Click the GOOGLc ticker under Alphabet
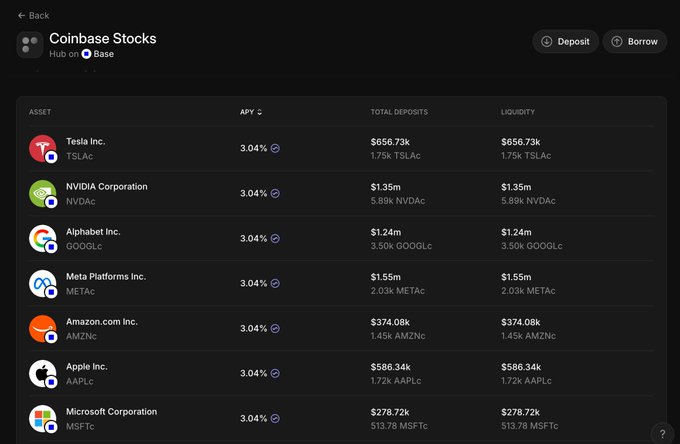The height and width of the screenshot is (444, 680). [x=84, y=246]
